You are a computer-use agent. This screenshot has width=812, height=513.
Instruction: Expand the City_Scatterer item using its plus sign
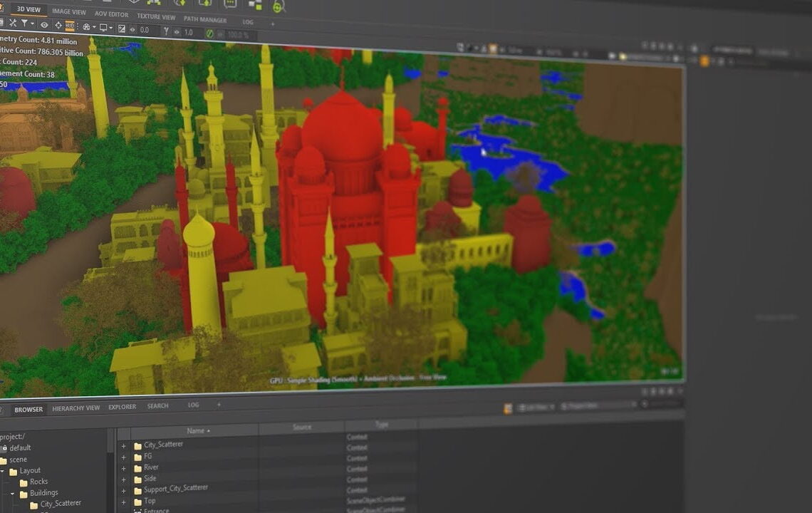(x=123, y=445)
